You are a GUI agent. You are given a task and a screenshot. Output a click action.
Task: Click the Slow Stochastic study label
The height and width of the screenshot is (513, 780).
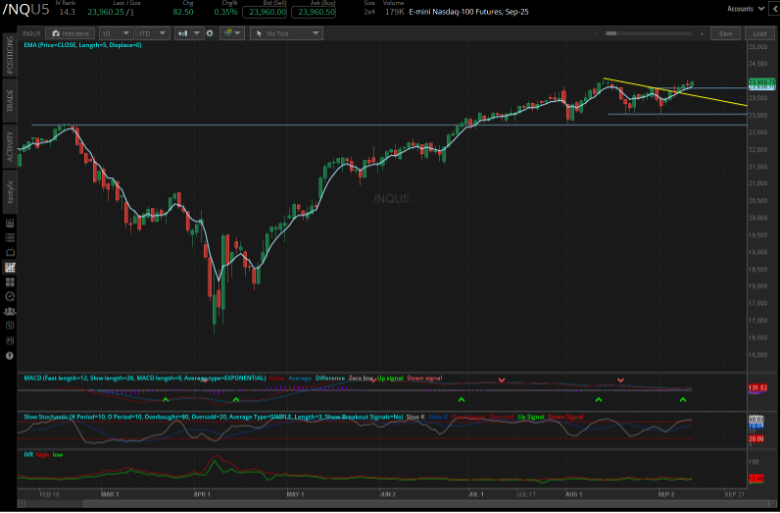213,417
